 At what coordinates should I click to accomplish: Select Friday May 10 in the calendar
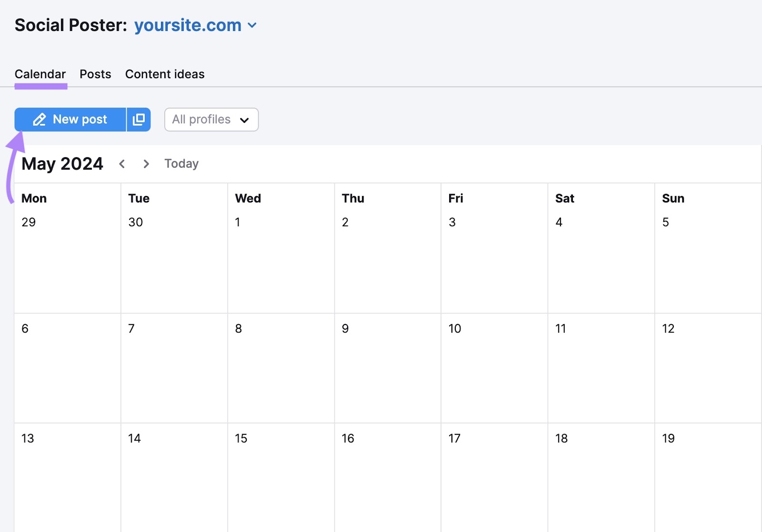click(x=494, y=367)
